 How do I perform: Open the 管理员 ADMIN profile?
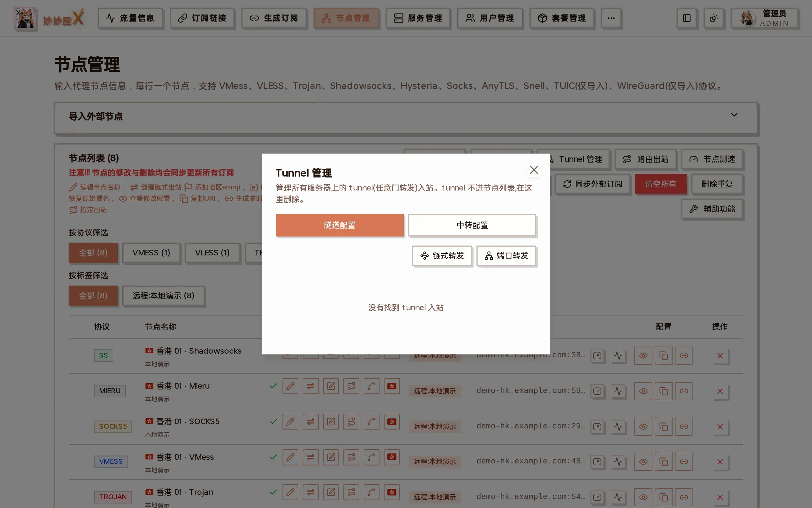tap(765, 18)
